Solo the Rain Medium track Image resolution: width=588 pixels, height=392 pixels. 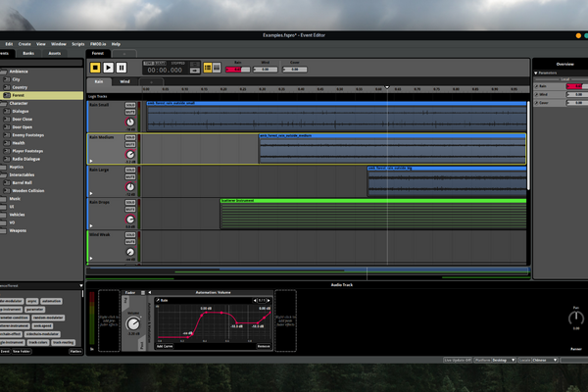[130, 137]
